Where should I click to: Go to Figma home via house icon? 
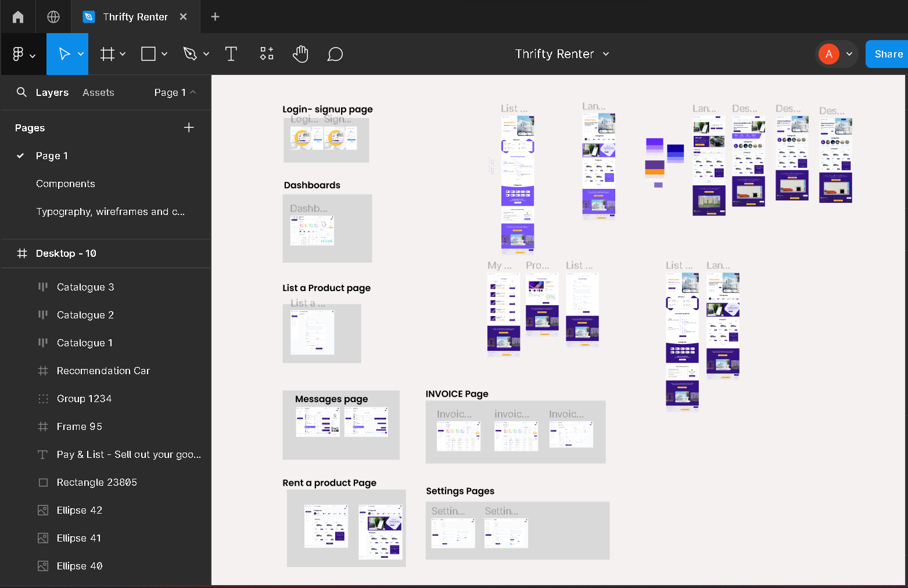17,16
